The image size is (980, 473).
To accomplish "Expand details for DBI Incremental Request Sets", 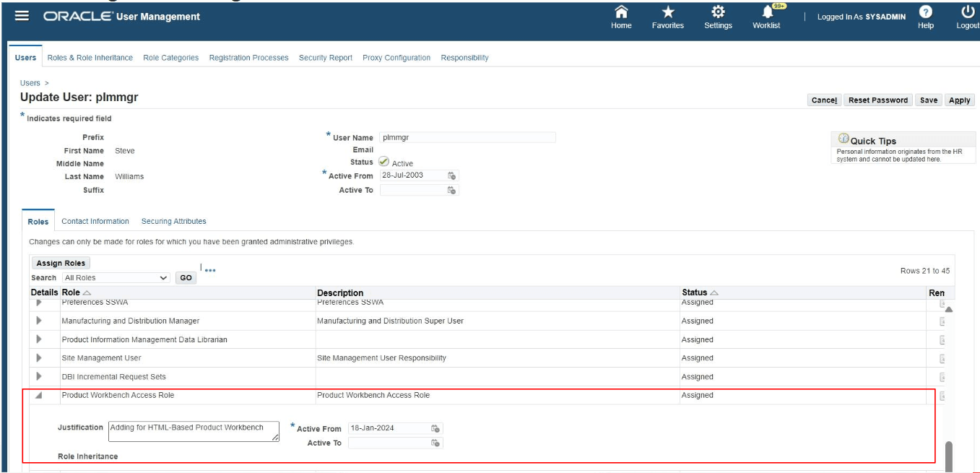I will click(x=39, y=377).
